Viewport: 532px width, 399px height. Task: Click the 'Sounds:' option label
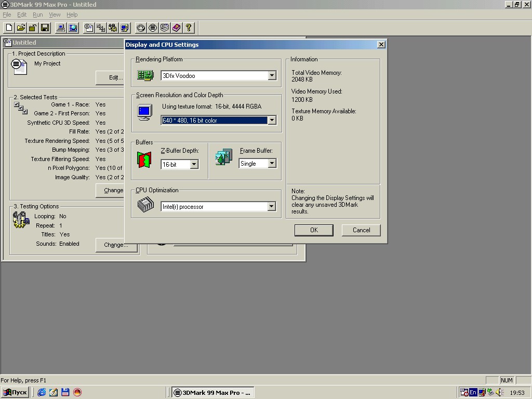46,244
